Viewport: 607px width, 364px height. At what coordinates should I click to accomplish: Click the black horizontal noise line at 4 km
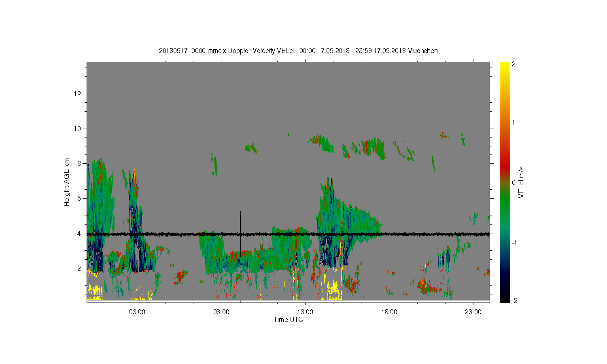(288, 234)
